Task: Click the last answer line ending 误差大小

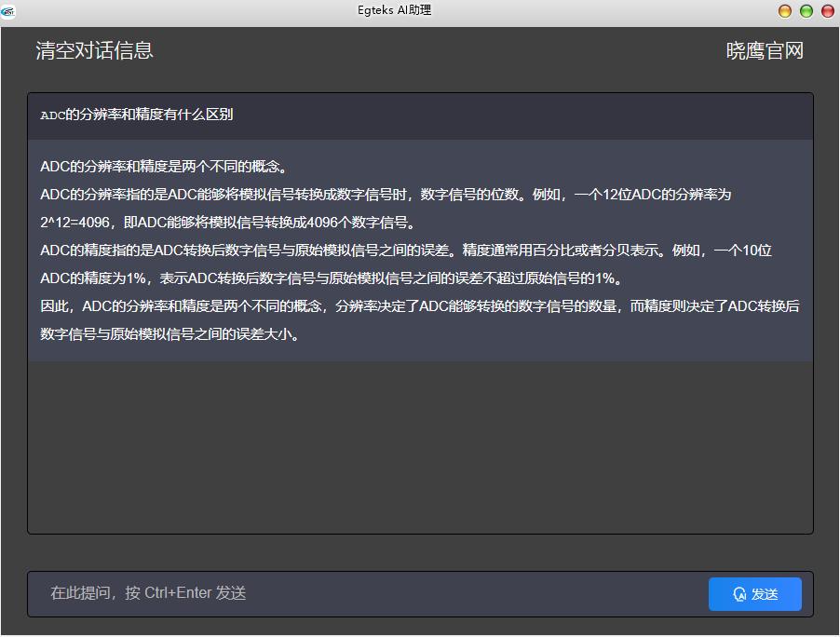Action: click(x=170, y=333)
